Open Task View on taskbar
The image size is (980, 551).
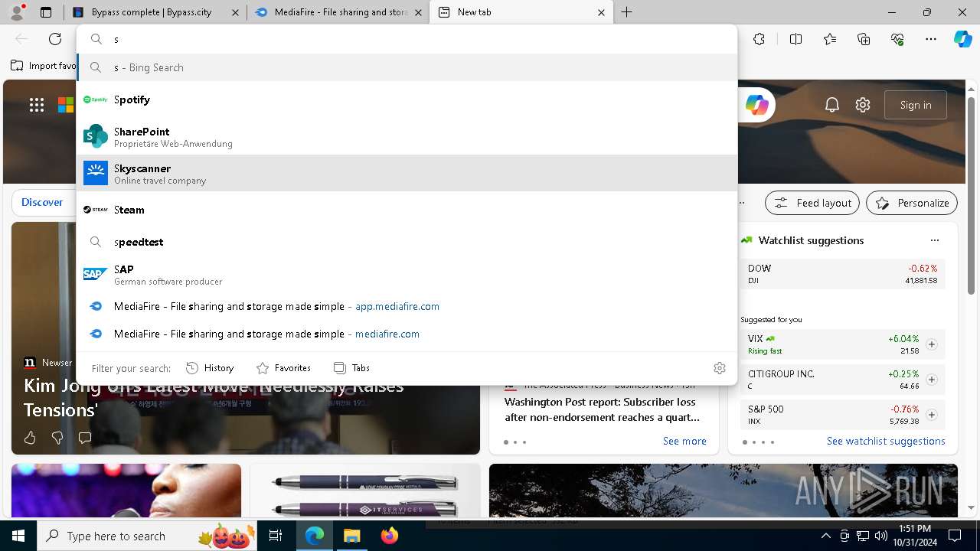click(276, 536)
